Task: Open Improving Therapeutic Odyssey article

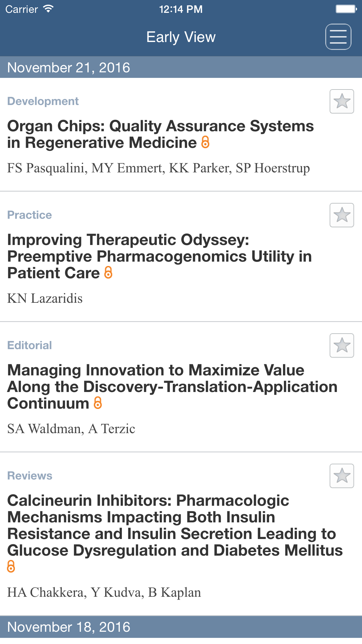Action: [x=159, y=256]
